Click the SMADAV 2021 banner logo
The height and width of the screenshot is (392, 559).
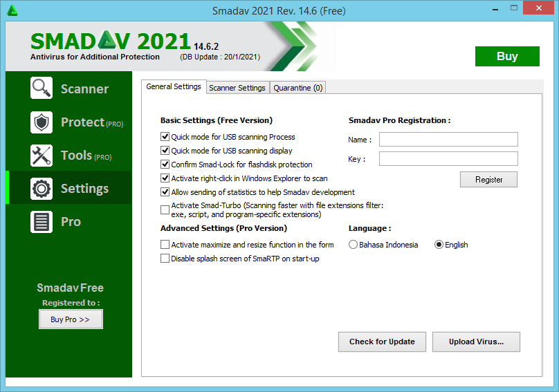pyautogui.click(x=111, y=41)
